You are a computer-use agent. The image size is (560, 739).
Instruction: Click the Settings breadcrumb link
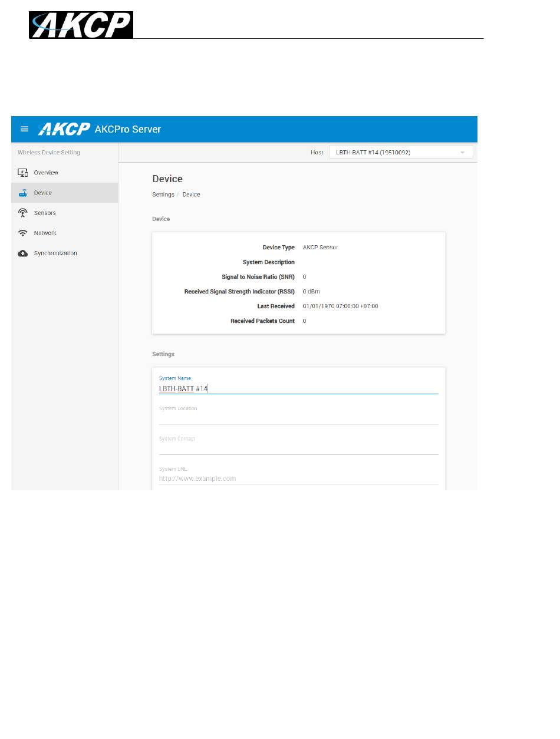pyautogui.click(x=163, y=194)
